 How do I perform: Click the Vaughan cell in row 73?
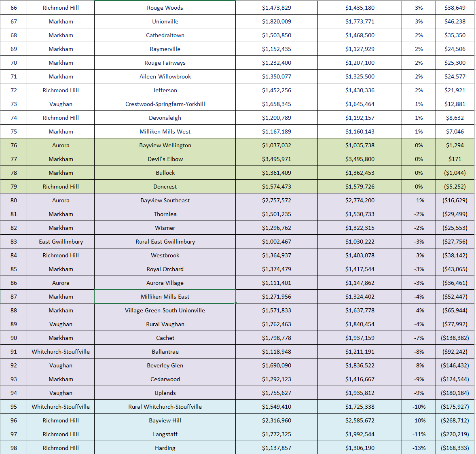pos(61,104)
